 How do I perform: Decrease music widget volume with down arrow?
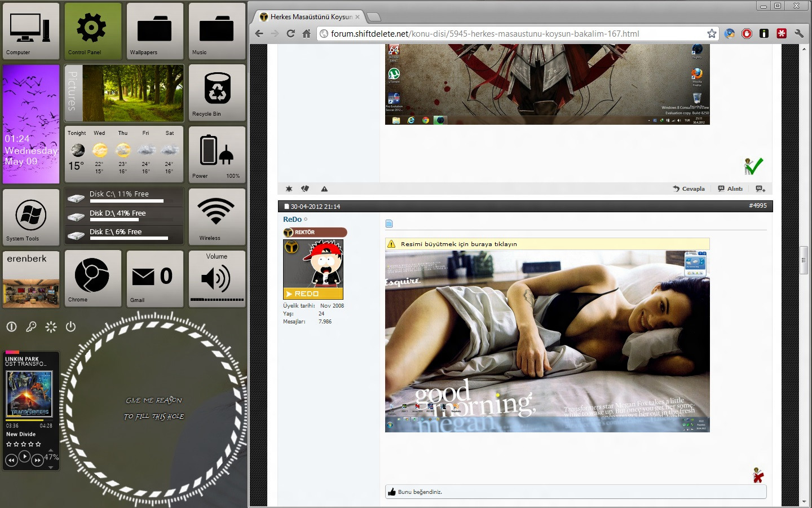[51, 467]
